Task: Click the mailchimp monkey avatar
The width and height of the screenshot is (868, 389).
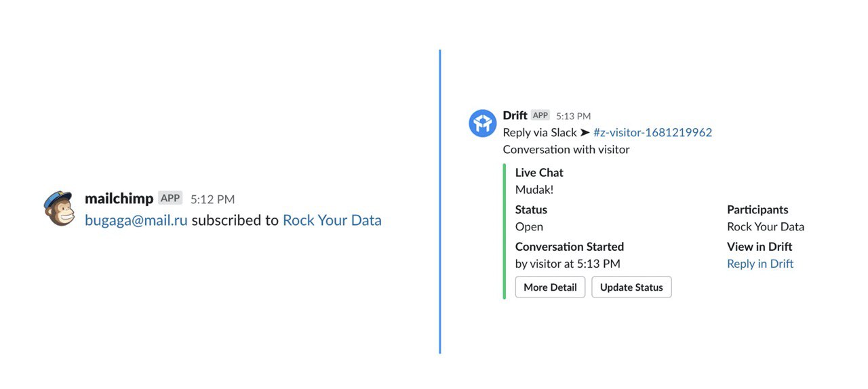Action: click(59, 208)
